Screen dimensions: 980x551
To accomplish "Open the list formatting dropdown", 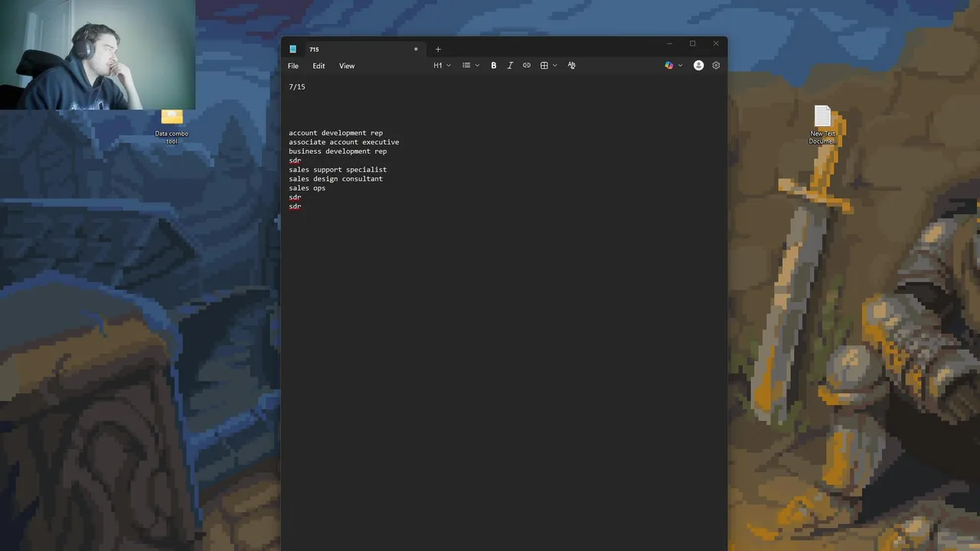I will [x=470, y=66].
